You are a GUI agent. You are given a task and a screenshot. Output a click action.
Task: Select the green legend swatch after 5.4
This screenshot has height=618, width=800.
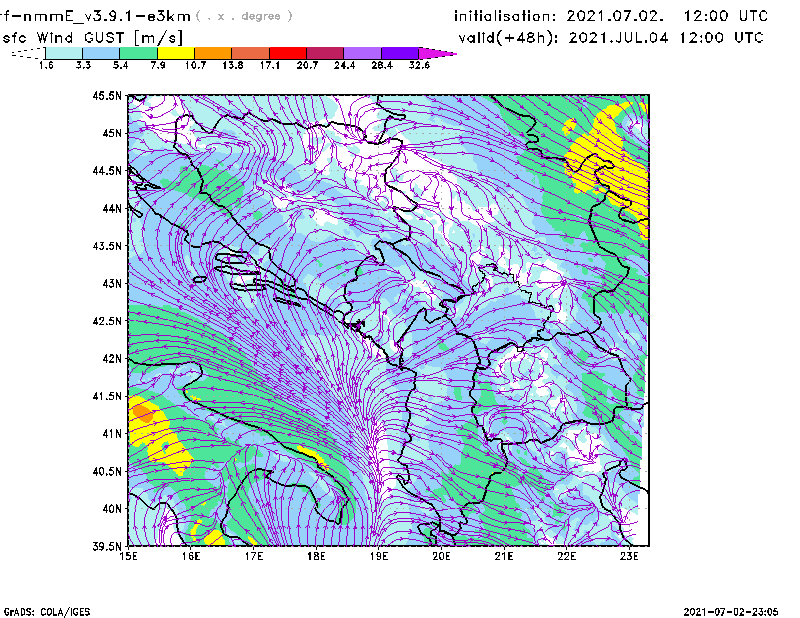point(138,53)
